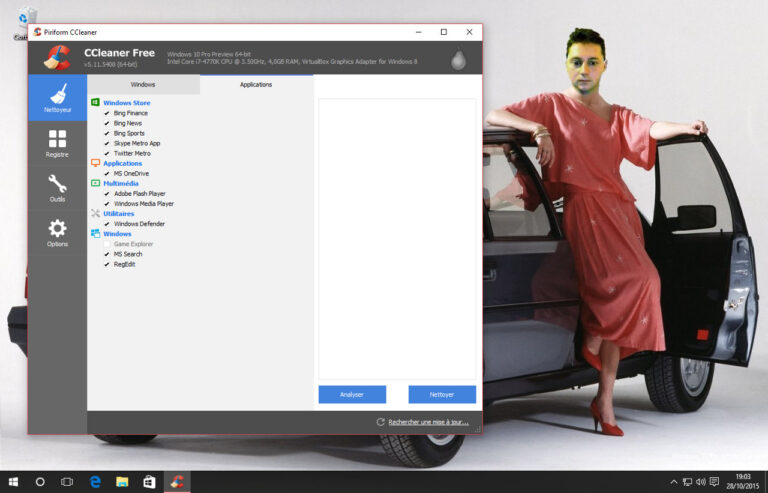
Task: Uncheck the Bing Finance checkbox
Action: pos(107,113)
